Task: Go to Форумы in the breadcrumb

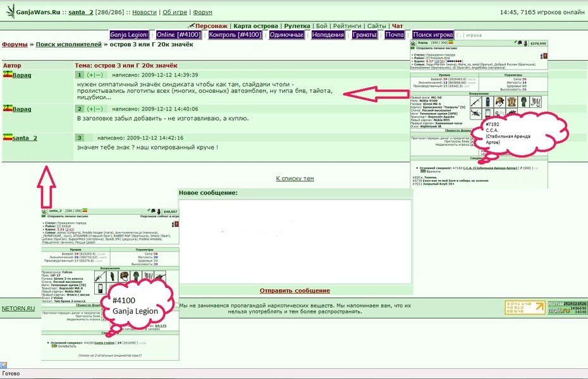Action: click(15, 44)
